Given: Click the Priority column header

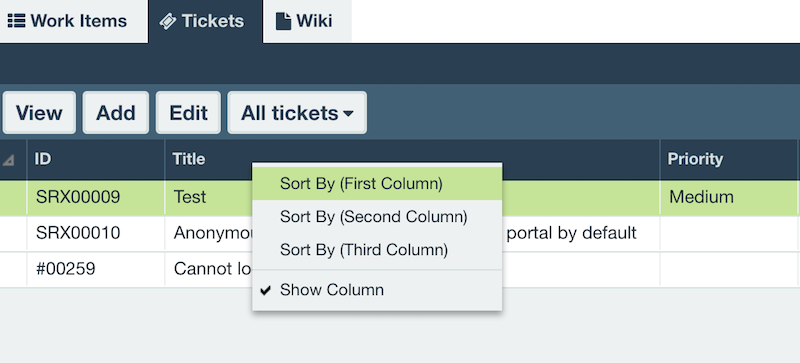Looking at the screenshot, I should [x=729, y=159].
